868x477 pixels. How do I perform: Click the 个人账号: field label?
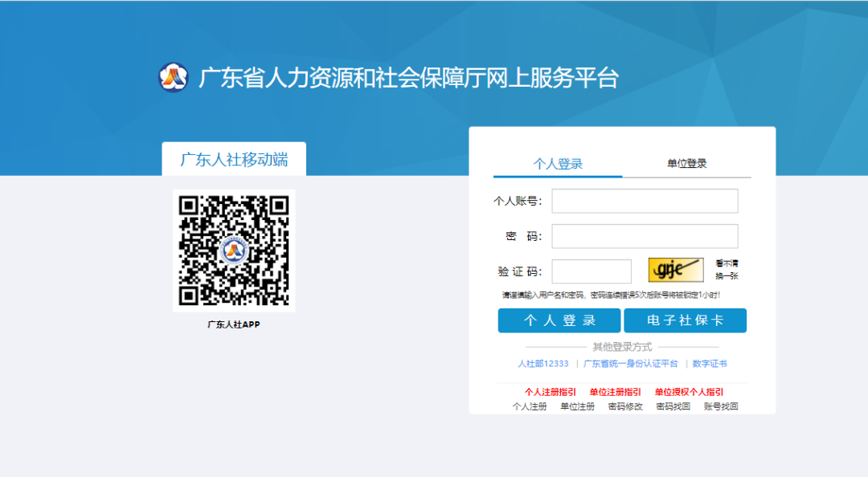[518, 201]
